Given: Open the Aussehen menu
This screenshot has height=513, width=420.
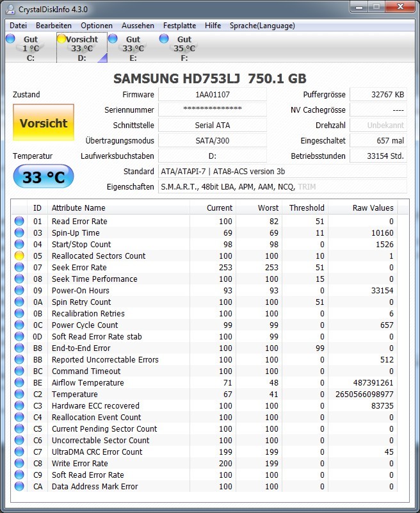Looking at the screenshot, I should click(138, 26).
